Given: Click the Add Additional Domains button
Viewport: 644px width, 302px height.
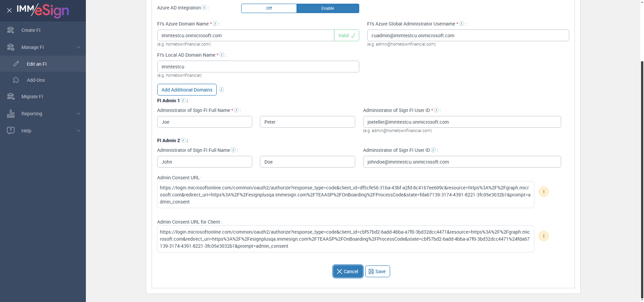Looking at the screenshot, I should pyautogui.click(x=187, y=90).
